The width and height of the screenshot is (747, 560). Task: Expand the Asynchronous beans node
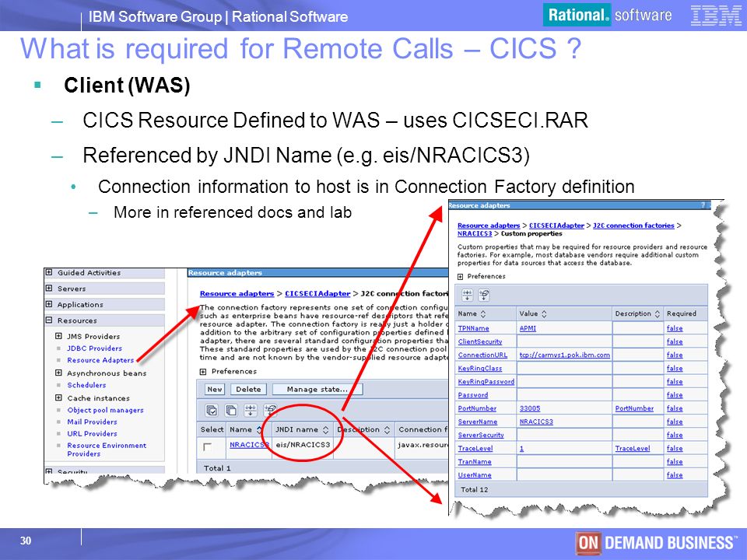[x=58, y=373]
